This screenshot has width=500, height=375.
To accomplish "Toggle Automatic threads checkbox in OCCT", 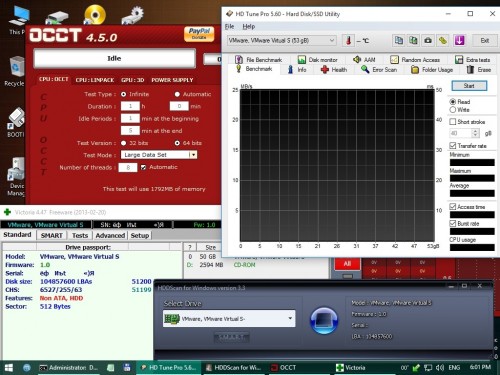I will tap(143, 167).
